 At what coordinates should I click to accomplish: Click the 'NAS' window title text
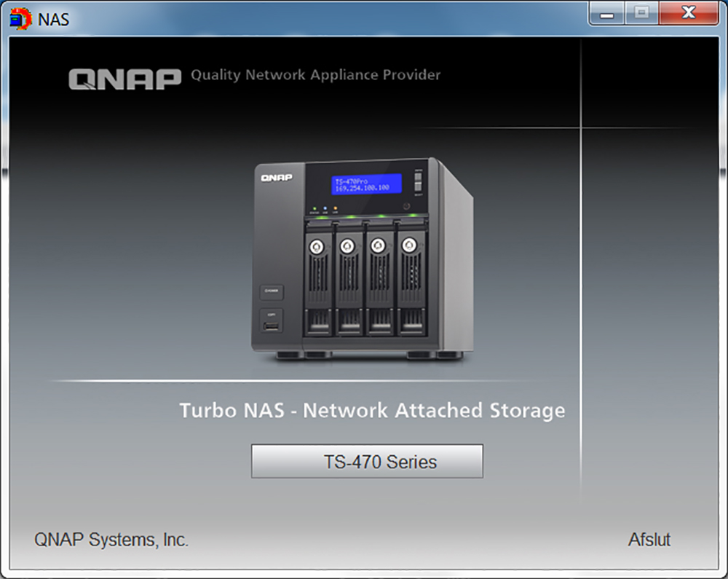tap(53, 20)
